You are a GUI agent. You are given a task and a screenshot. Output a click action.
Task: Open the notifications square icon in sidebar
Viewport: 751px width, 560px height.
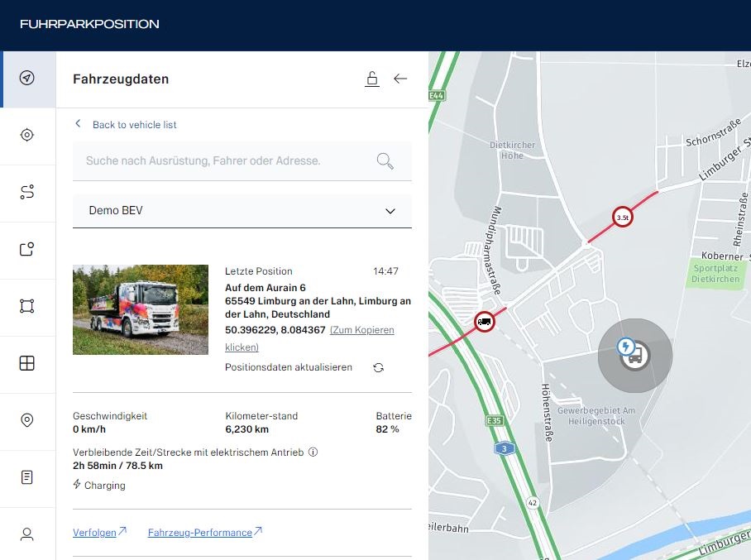(x=26, y=249)
